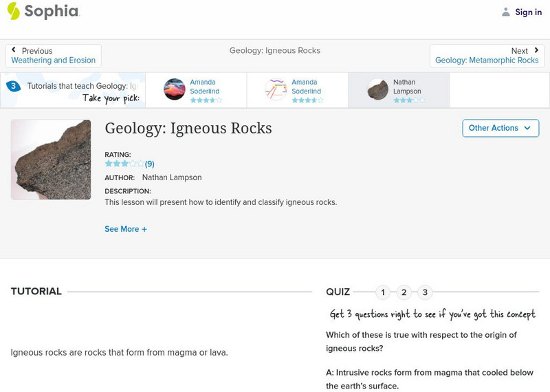Click the star rating under RATING
The height and width of the screenshot is (392, 550).
click(x=124, y=164)
